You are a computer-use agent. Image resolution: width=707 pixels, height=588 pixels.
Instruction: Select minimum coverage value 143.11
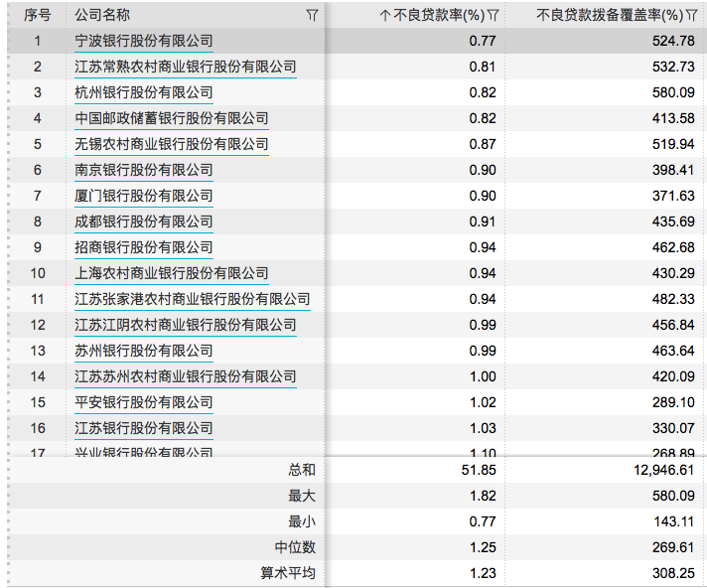tap(673, 521)
